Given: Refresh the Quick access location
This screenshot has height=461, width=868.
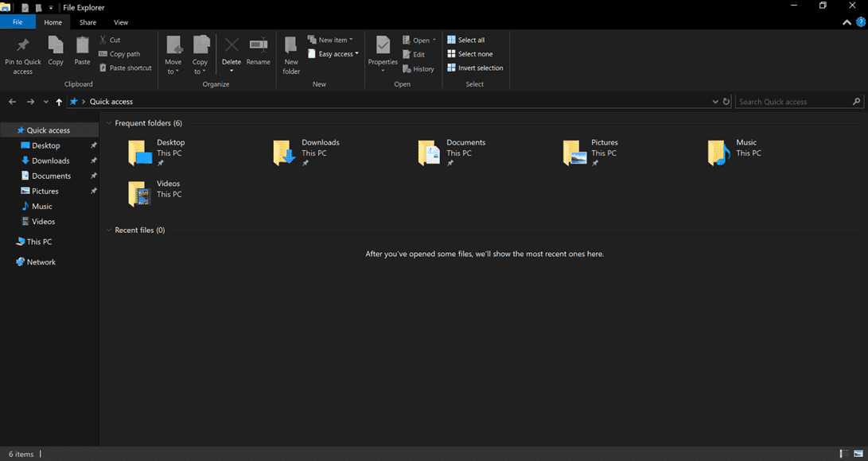Looking at the screenshot, I should click(x=726, y=102).
